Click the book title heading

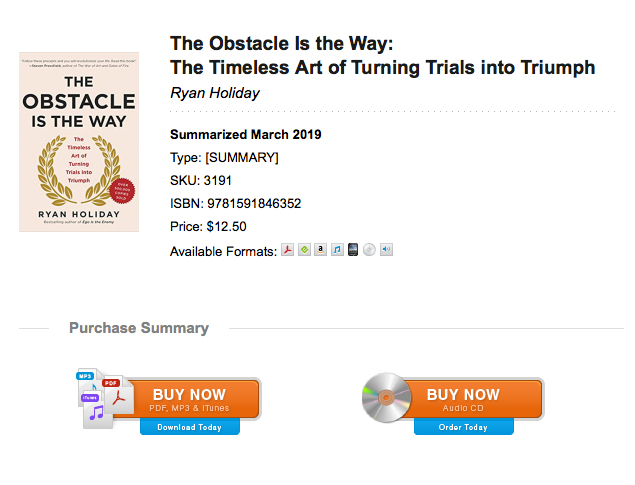382,55
